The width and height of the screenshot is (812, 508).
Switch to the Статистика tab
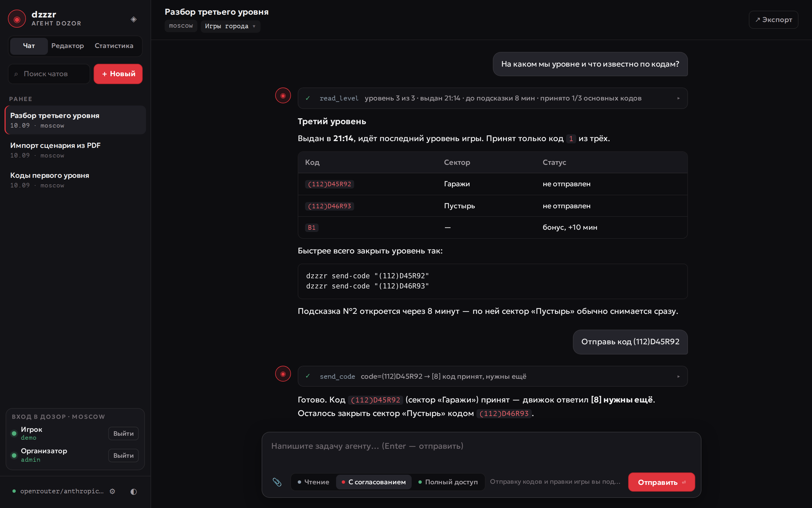(x=114, y=46)
